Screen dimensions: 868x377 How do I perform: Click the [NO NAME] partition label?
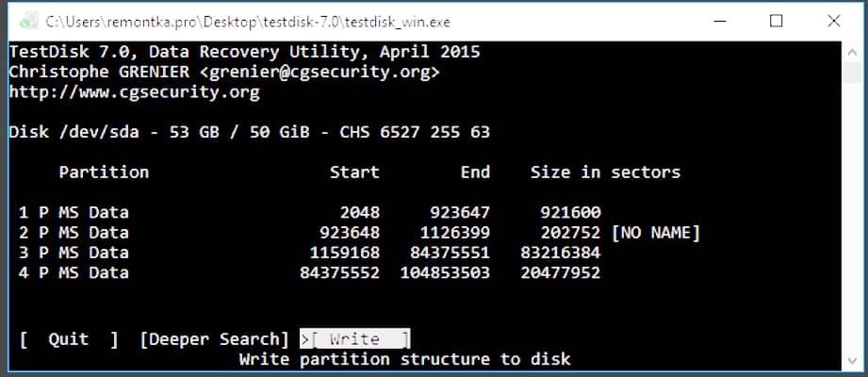(x=656, y=233)
